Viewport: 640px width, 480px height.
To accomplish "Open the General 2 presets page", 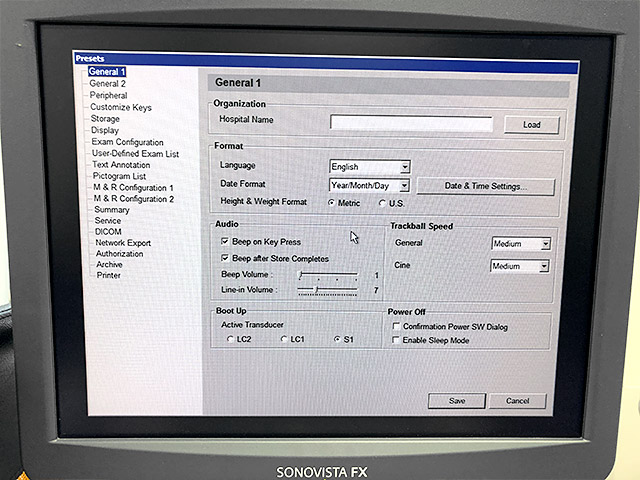I will [107, 84].
